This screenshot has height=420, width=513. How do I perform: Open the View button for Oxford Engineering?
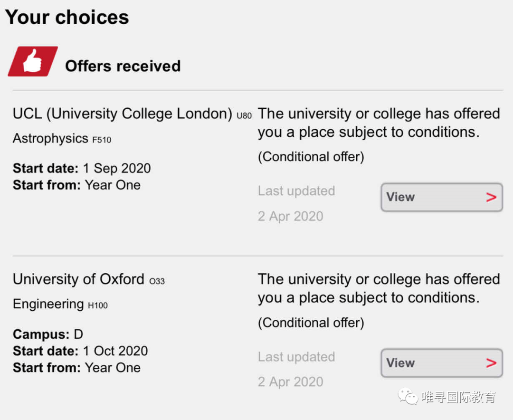pyautogui.click(x=442, y=363)
